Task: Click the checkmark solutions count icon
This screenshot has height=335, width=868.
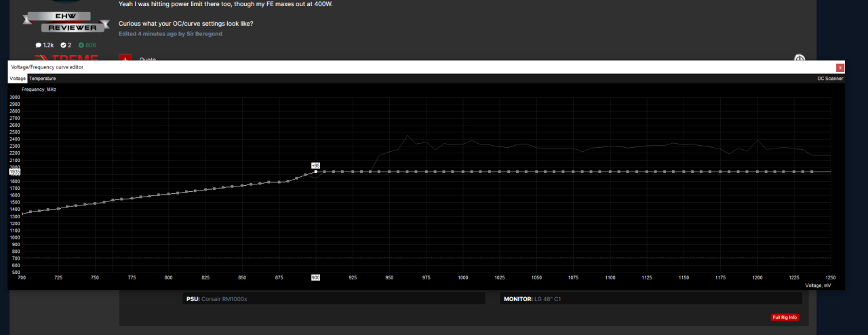Action: pyautogui.click(x=63, y=45)
